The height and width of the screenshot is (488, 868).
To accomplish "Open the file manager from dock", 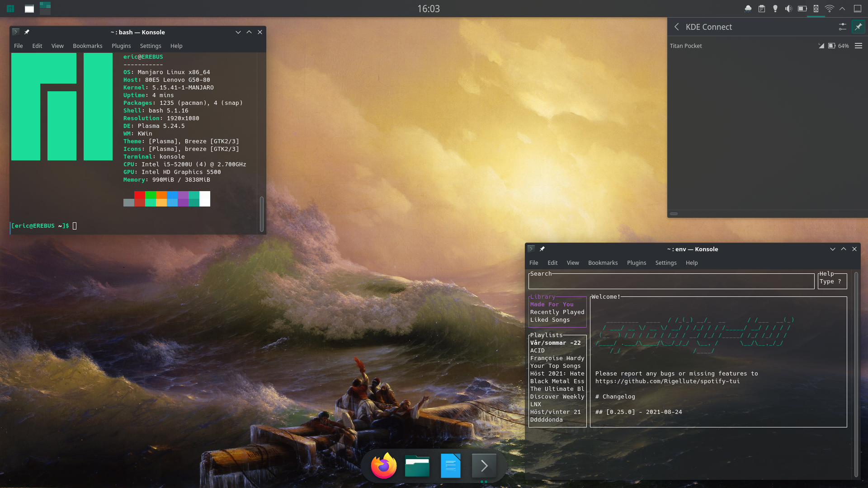I will point(417,466).
